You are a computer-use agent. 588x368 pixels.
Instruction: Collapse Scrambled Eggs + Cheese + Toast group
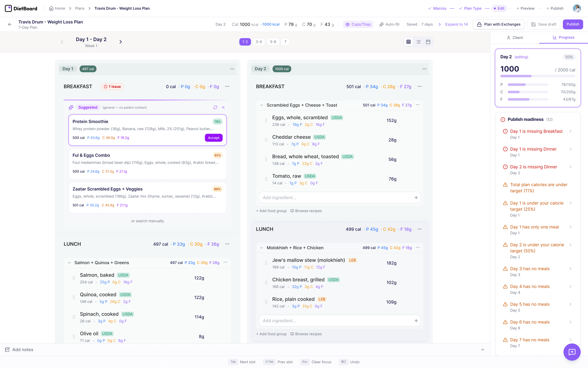tap(261, 105)
